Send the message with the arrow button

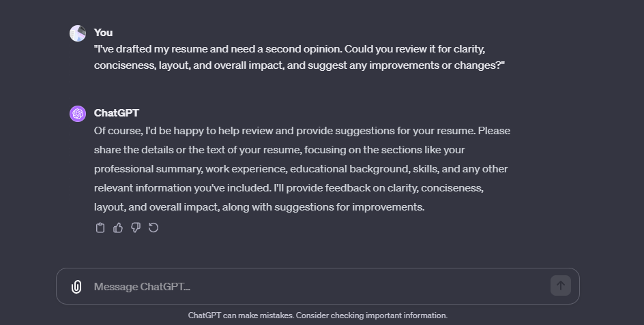click(x=561, y=285)
